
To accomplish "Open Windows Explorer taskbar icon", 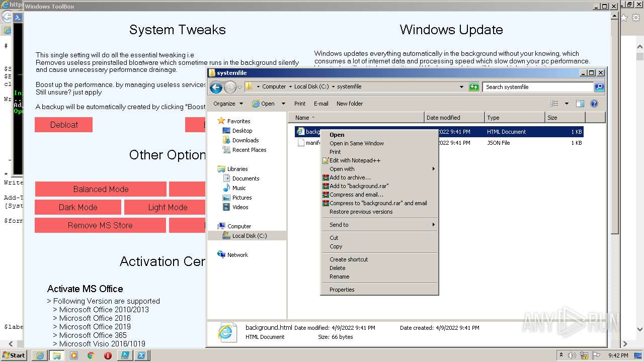I will pos(56,355).
